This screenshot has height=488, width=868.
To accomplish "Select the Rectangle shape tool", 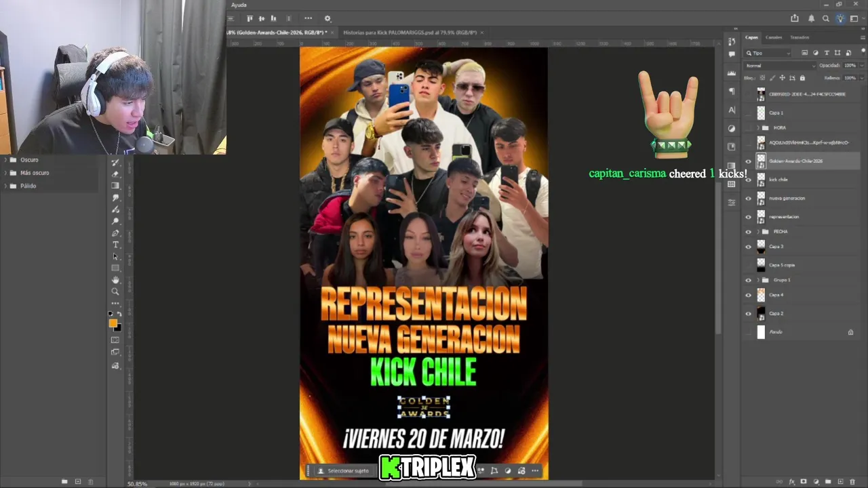I will click(x=115, y=268).
